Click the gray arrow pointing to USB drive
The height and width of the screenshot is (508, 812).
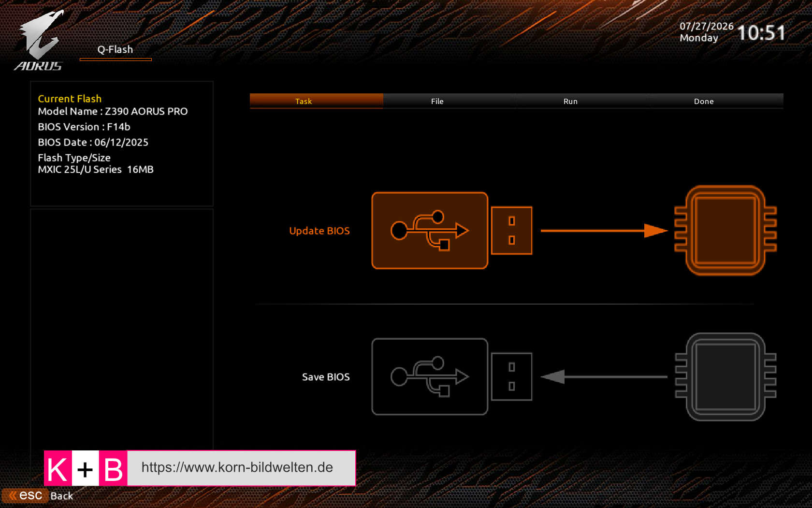pos(604,376)
